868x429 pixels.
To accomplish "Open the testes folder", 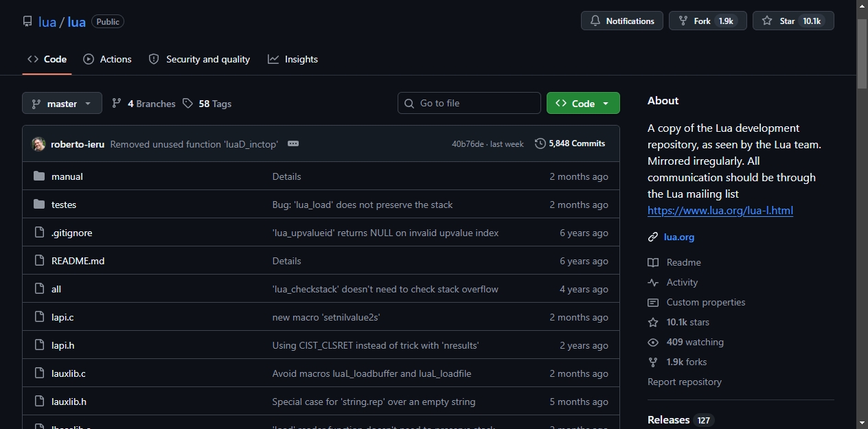I will point(64,205).
